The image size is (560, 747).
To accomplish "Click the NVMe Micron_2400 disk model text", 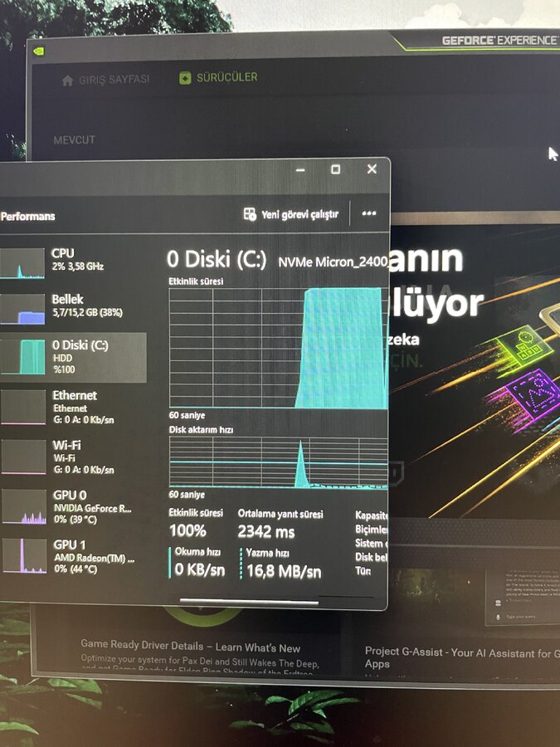I will [x=333, y=261].
